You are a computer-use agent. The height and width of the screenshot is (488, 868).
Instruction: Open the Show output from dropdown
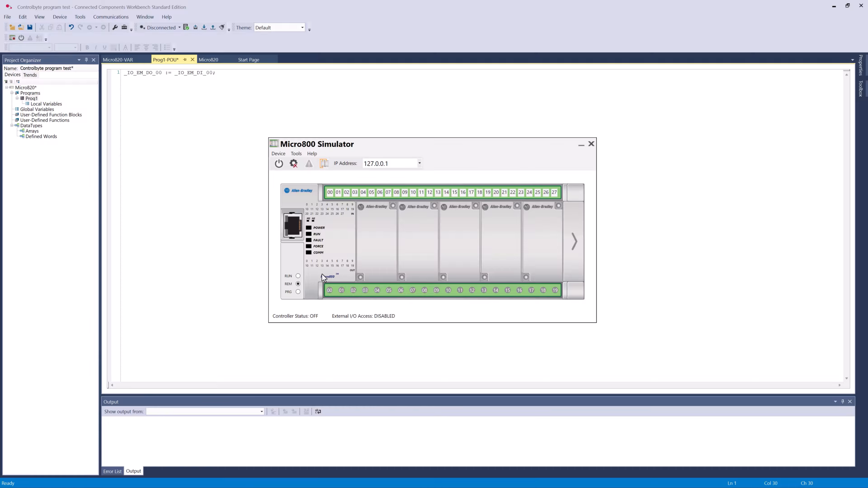point(261,412)
